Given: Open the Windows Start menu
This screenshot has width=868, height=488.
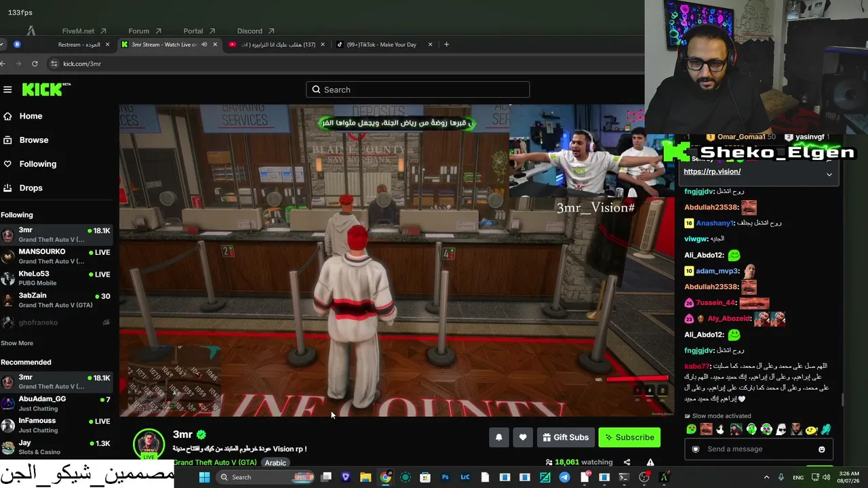Looking at the screenshot, I should click(204, 477).
